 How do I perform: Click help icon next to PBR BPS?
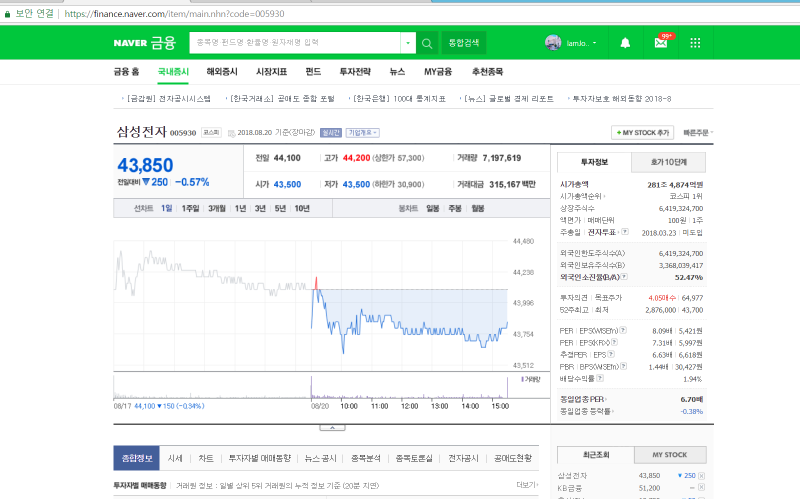623,366
